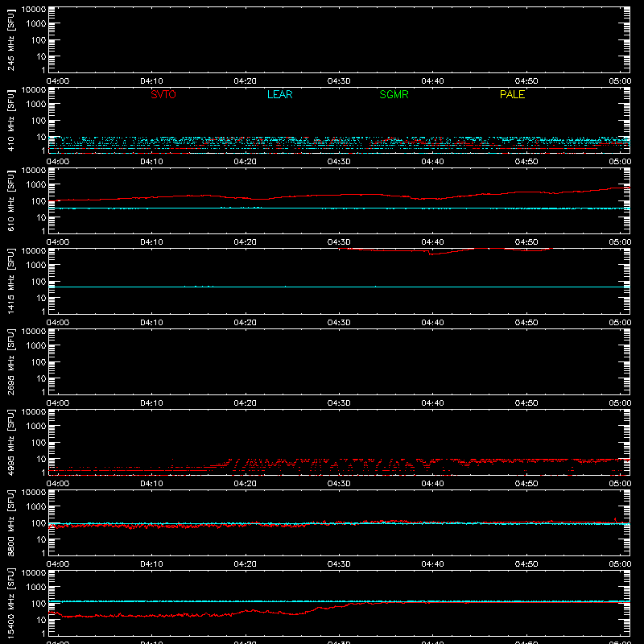Click 04:50 tick below the 610 MHz panel
The width and height of the screenshot is (644, 644).
pyautogui.click(x=526, y=242)
